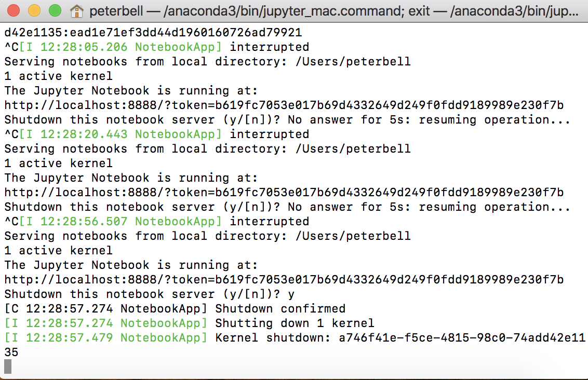Image resolution: width=588 pixels, height=380 pixels.
Task: Click the 12:28:05.206 NotebookApp timestamp
Action: click(x=121, y=47)
